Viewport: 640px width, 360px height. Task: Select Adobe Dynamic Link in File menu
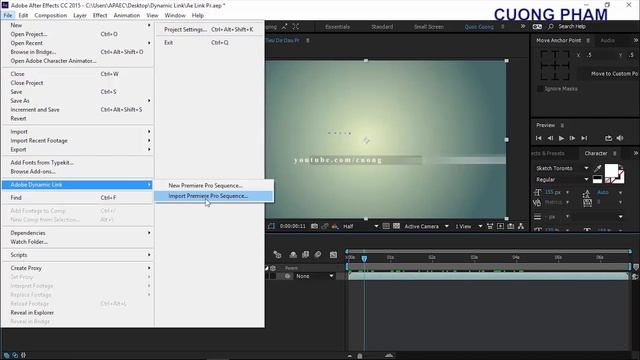click(x=77, y=184)
